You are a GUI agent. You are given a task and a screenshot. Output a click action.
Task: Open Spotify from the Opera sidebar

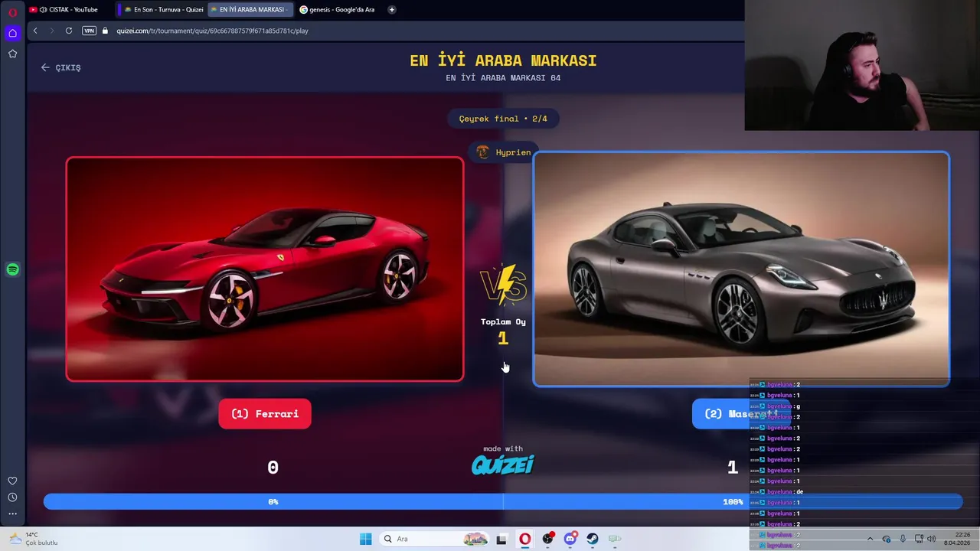coord(12,269)
